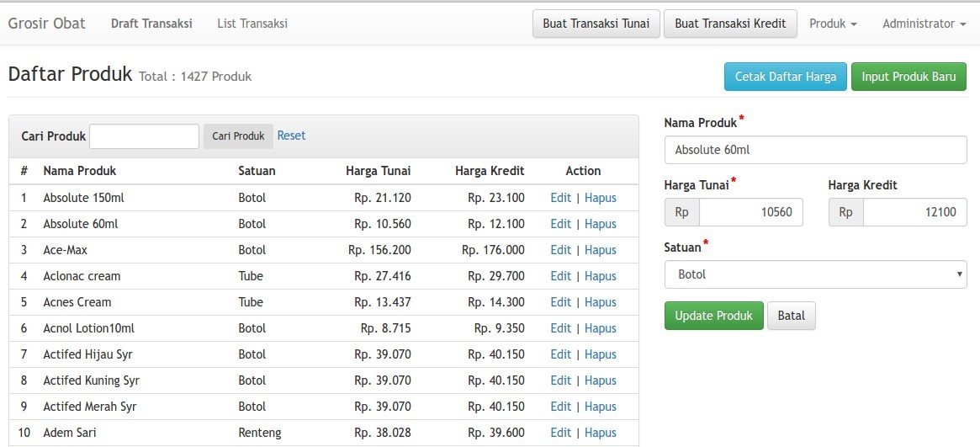Click the Nama Produk input field
The height and width of the screenshot is (447, 980).
coord(815,150)
